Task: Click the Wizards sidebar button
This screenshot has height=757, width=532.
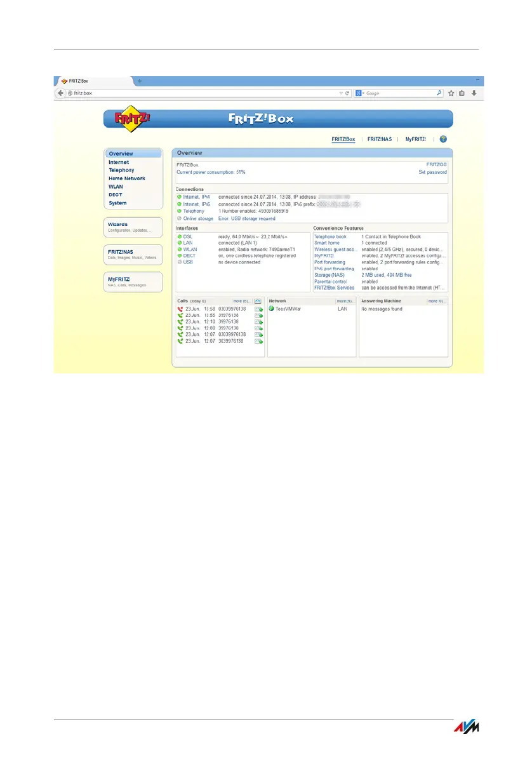Action: tap(133, 227)
